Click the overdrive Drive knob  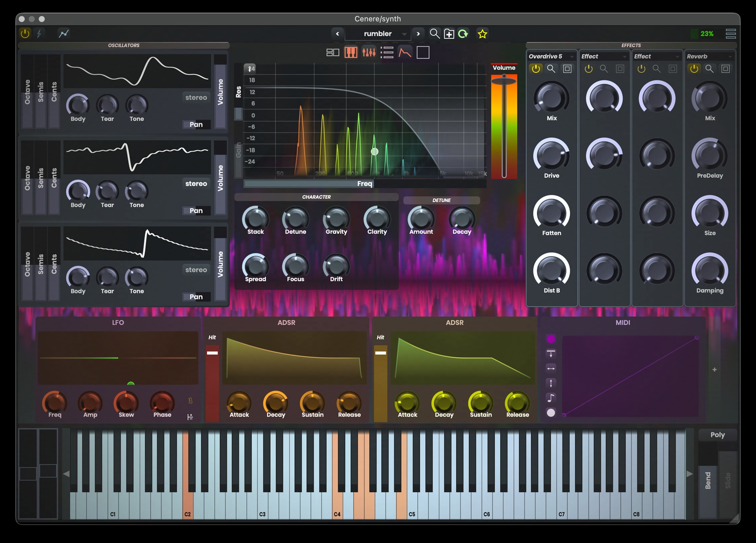pos(551,155)
